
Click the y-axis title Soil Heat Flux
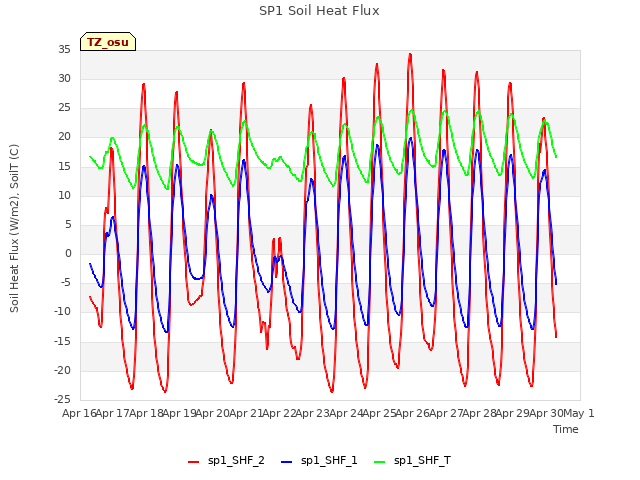point(14,228)
